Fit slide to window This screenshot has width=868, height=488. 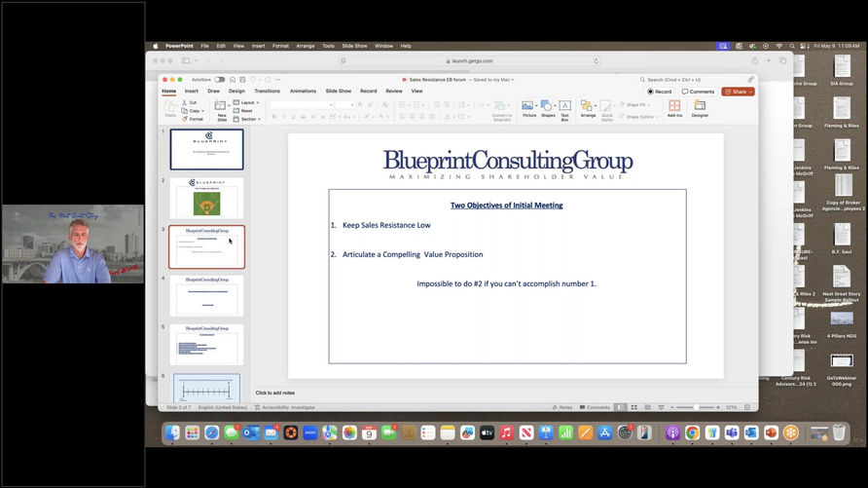click(x=747, y=407)
